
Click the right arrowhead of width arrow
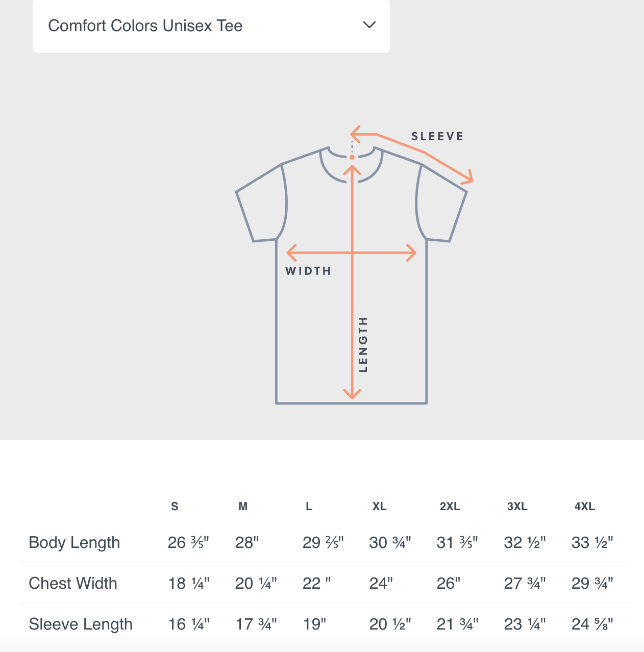pyautogui.click(x=411, y=253)
